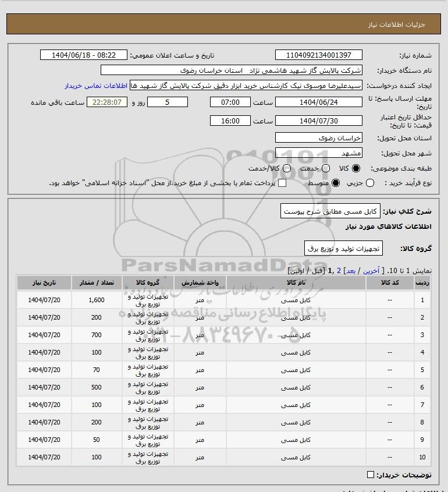Viewport: 448px width, 492px height.
Task: Click the response deadline date 1404/06/24 field
Action: tap(318, 102)
